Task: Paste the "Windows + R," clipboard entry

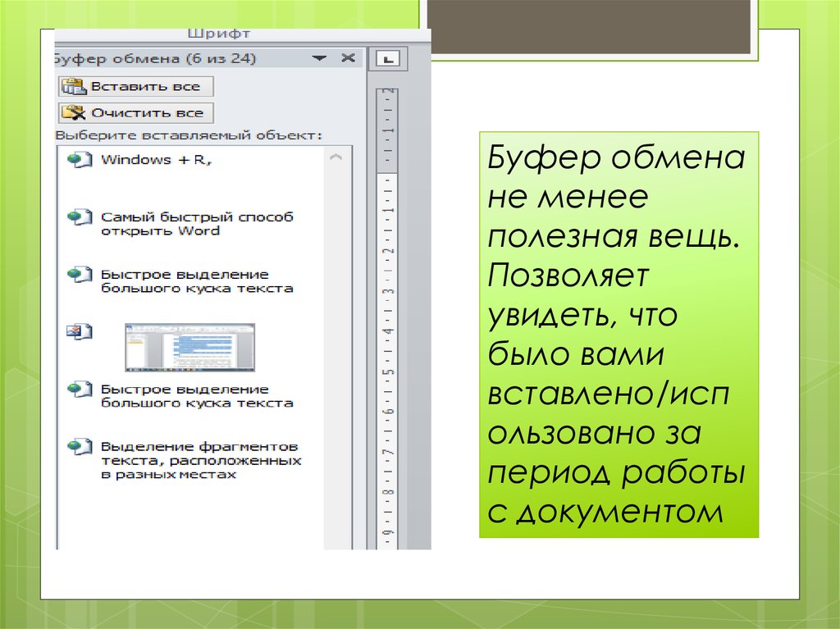Action: pyautogui.click(x=156, y=160)
